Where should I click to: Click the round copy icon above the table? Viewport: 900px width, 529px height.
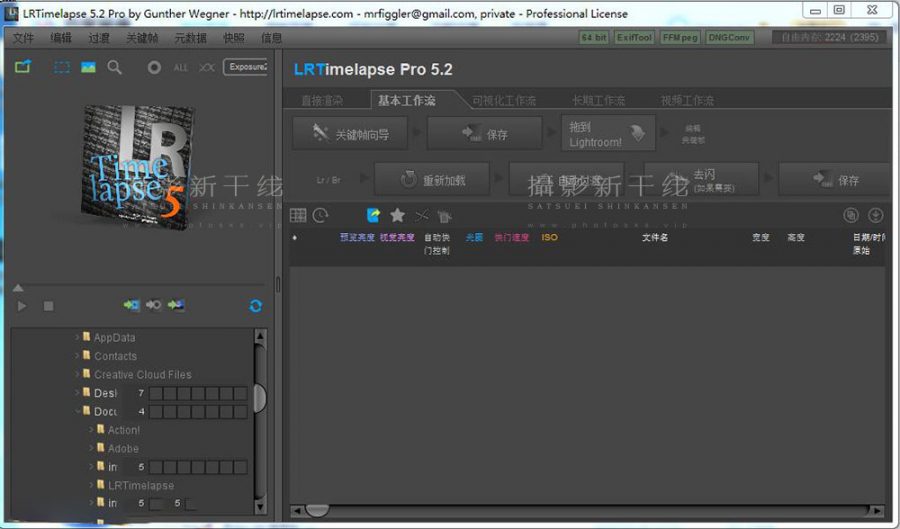pyautogui.click(x=851, y=215)
